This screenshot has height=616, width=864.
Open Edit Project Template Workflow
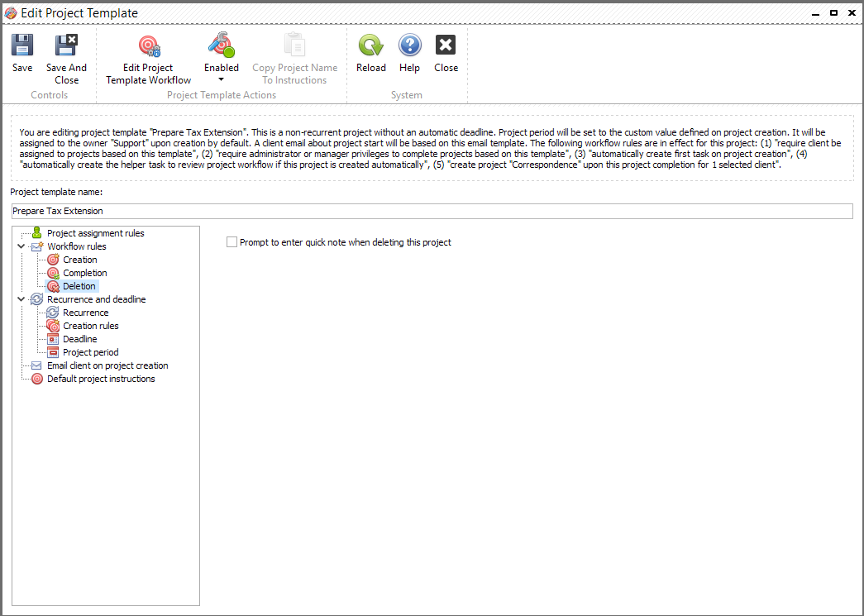(x=148, y=59)
